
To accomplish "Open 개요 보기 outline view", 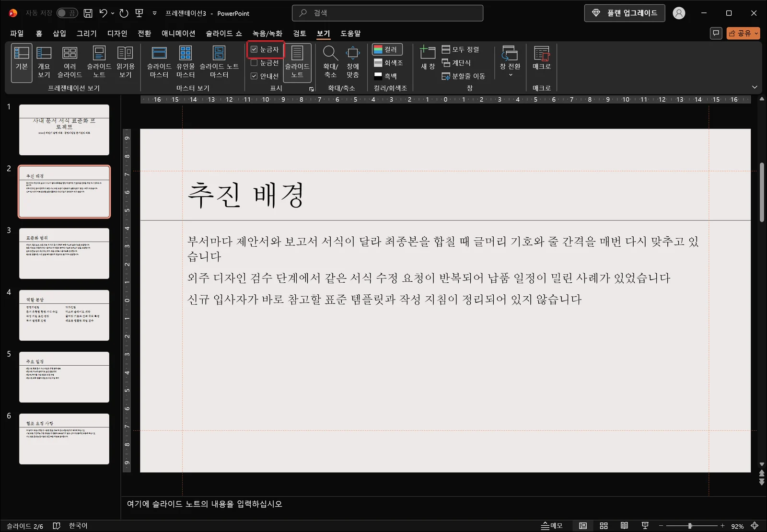I will click(44, 62).
